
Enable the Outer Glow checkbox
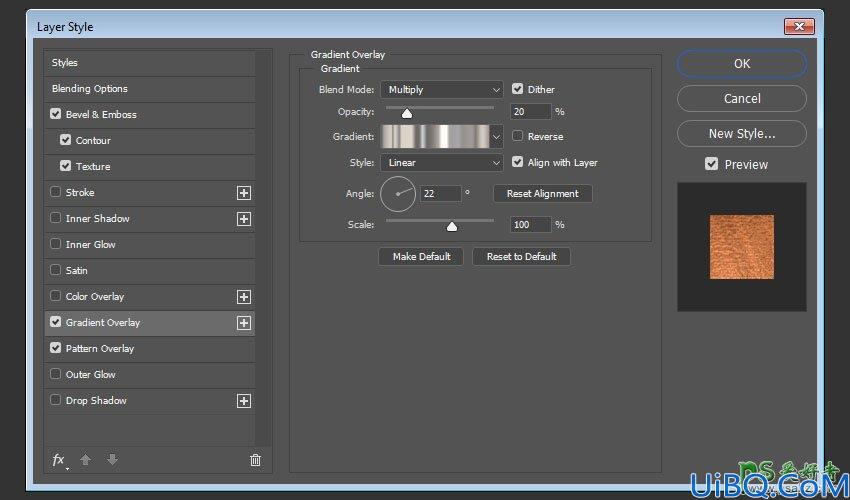(x=55, y=374)
